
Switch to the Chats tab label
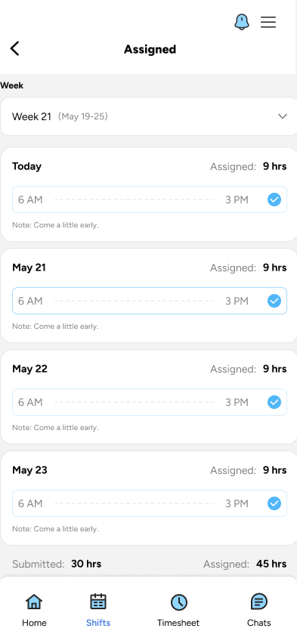(258, 623)
